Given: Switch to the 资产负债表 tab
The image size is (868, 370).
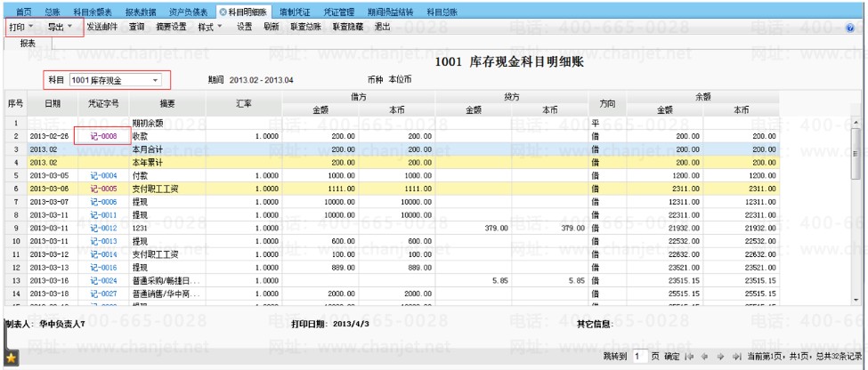Looking at the screenshot, I should pos(189,12).
